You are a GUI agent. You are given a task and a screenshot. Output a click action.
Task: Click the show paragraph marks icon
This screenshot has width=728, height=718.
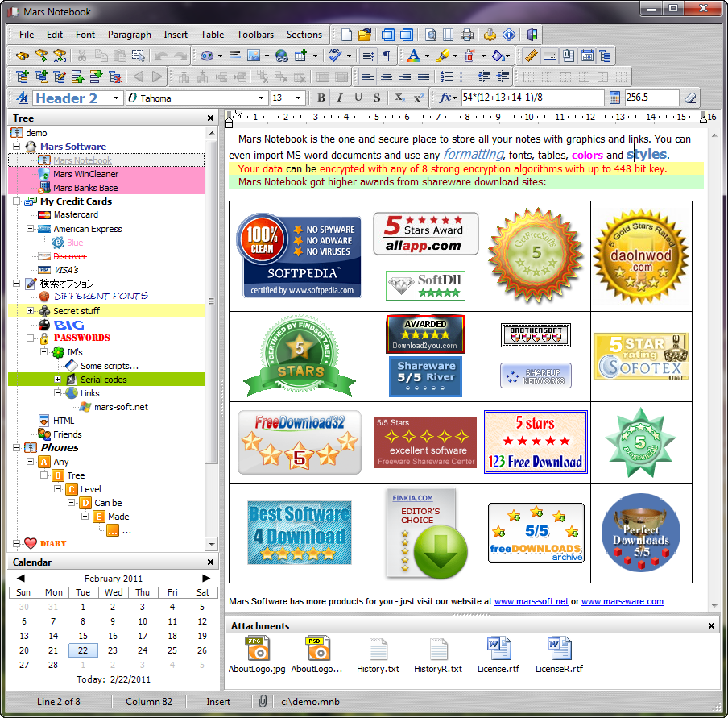(x=387, y=56)
